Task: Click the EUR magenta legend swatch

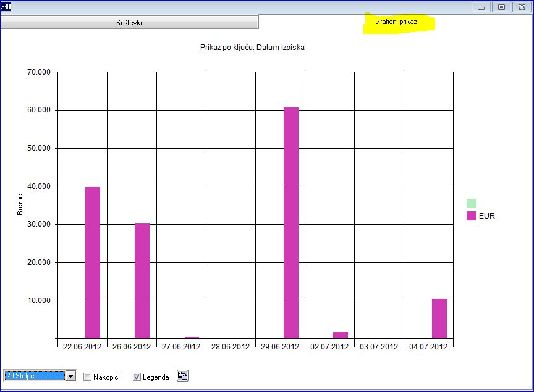Action: 471,215
